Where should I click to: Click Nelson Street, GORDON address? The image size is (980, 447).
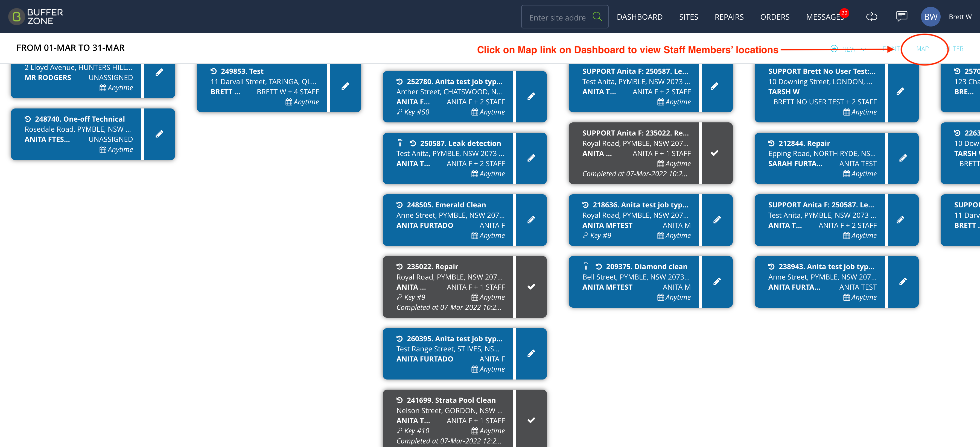click(449, 410)
